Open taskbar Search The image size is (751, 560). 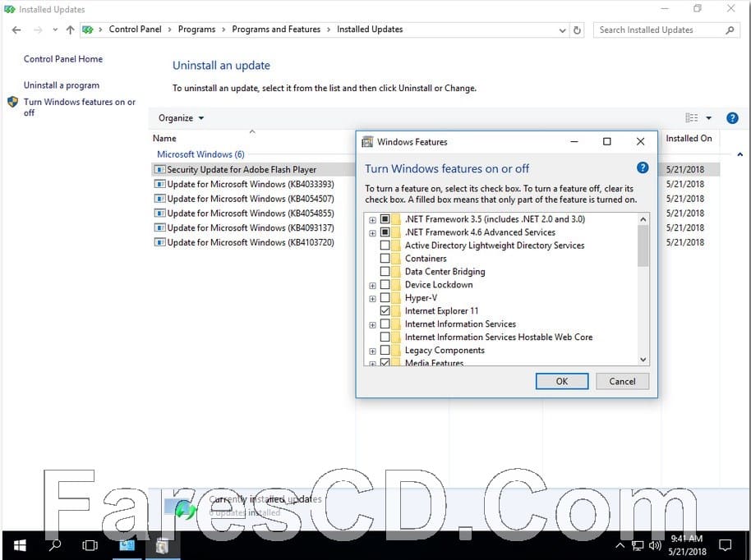point(55,545)
